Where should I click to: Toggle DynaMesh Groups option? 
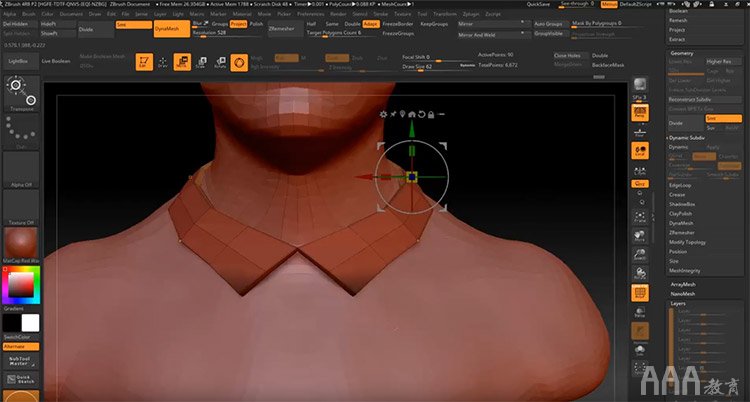(220, 23)
